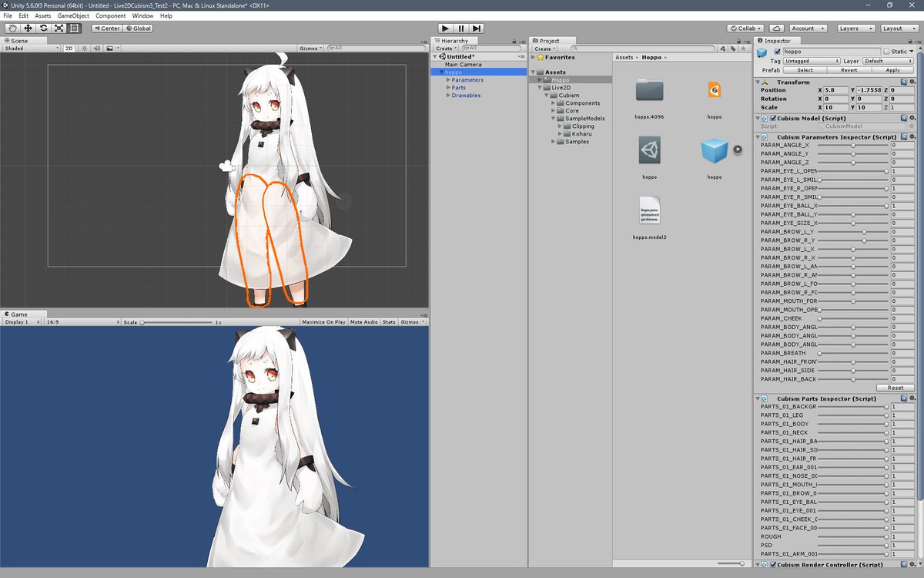The image size is (924, 578).
Task: Toggle Cubism Render Controller checkbox
Action: pyautogui.click(x=773, y=565)
